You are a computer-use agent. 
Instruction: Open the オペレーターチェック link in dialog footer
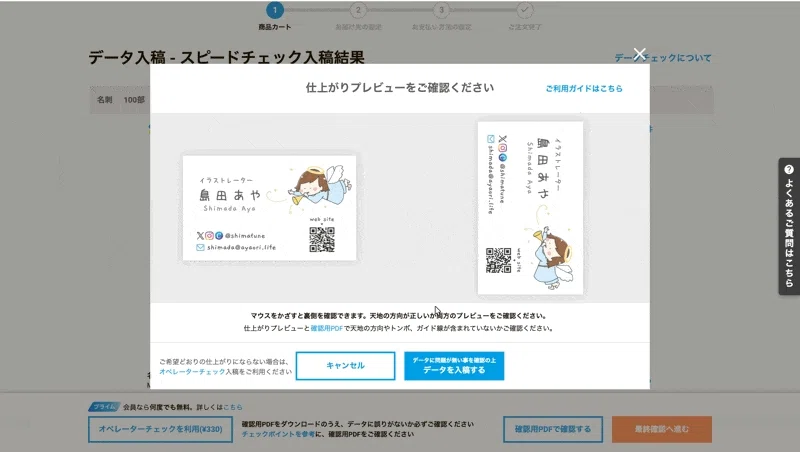click(x=192, y=372)
